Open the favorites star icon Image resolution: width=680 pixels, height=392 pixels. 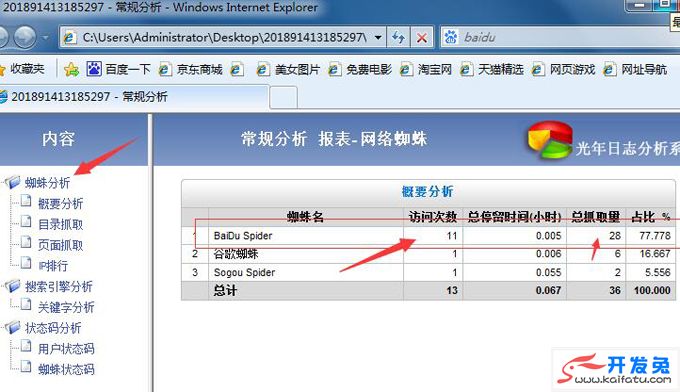pos(2,69)
